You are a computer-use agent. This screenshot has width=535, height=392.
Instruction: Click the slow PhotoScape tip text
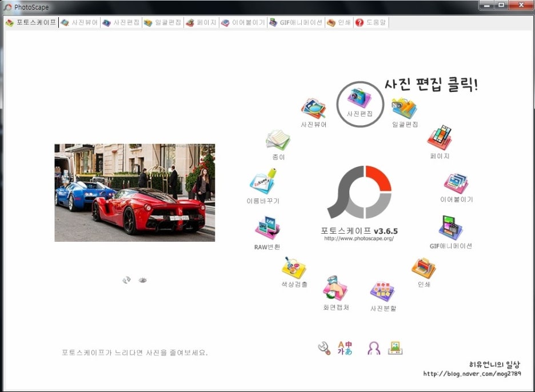[x=135, y=353]
